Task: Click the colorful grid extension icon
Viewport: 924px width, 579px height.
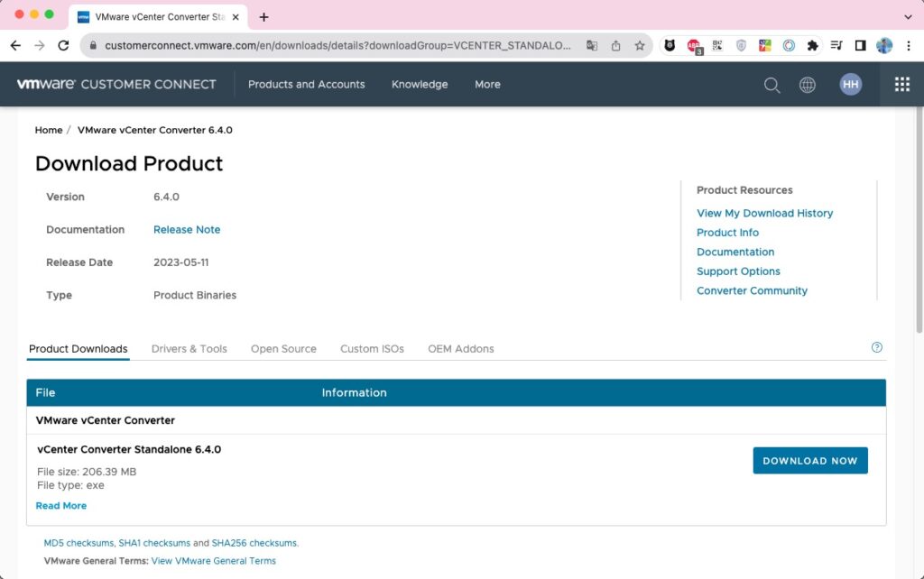Action: coord(765,45)
